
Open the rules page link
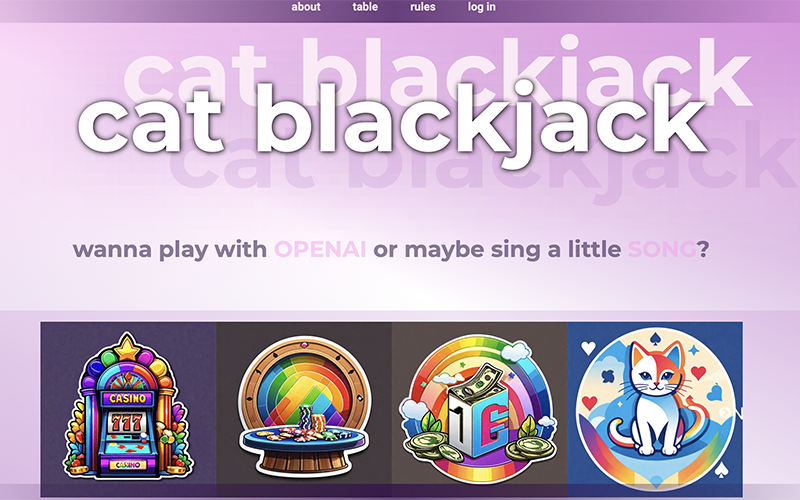(423, 7)
